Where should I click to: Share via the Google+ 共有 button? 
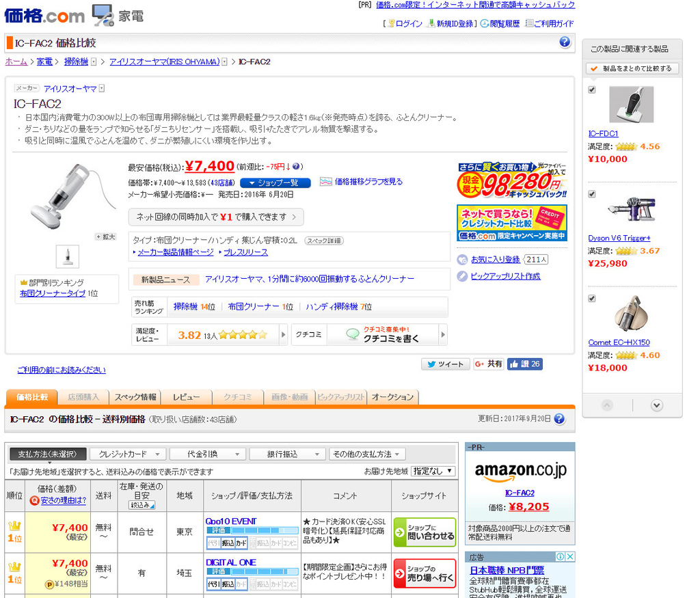[x=488, y=364]
